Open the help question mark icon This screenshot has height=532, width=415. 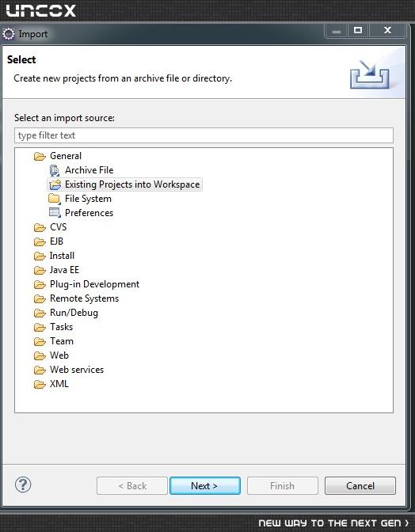23,484
